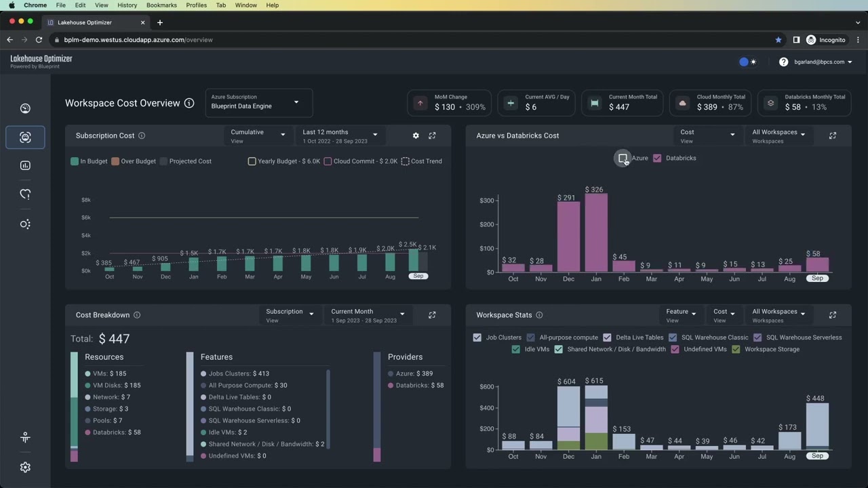Open All Workspaces dropdown in Azure vs Databricks

click(x=778, y=136)
